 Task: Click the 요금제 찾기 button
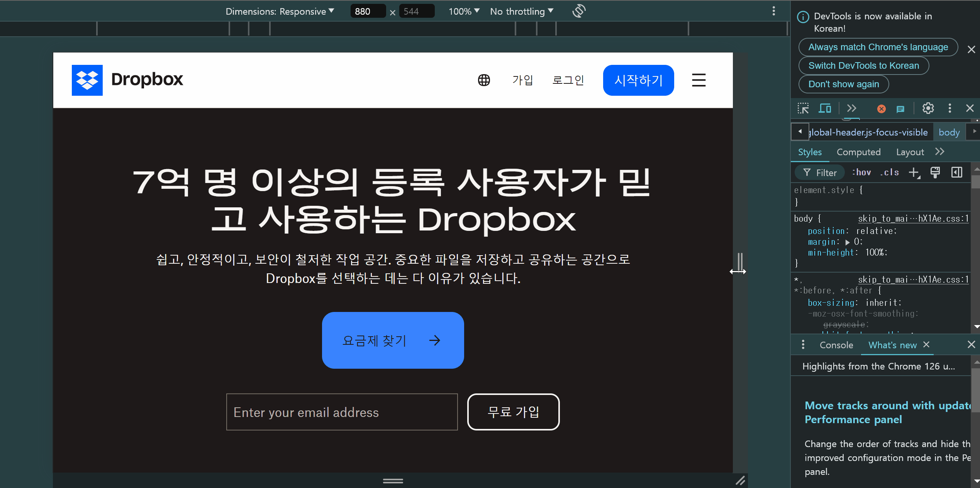(393, 340)
